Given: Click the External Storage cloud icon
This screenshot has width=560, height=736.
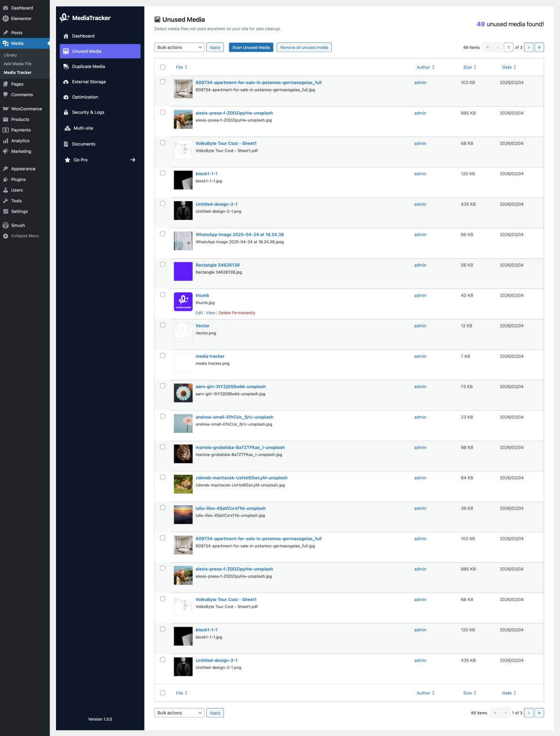Looking at the screenshot, I should 66,82.
